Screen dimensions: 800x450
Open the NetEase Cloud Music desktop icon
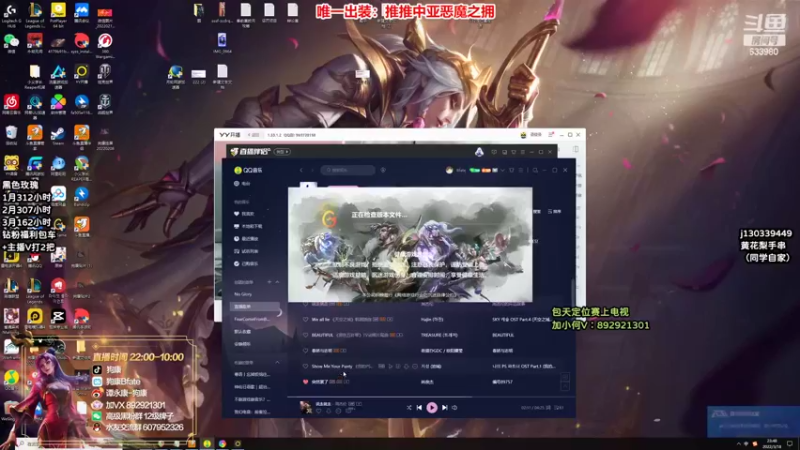coord(11,104)
